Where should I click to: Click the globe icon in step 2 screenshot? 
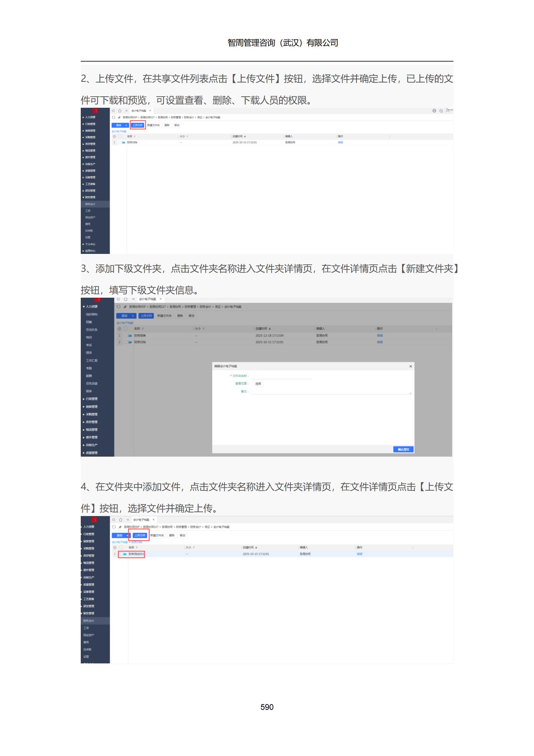(434, 111)
